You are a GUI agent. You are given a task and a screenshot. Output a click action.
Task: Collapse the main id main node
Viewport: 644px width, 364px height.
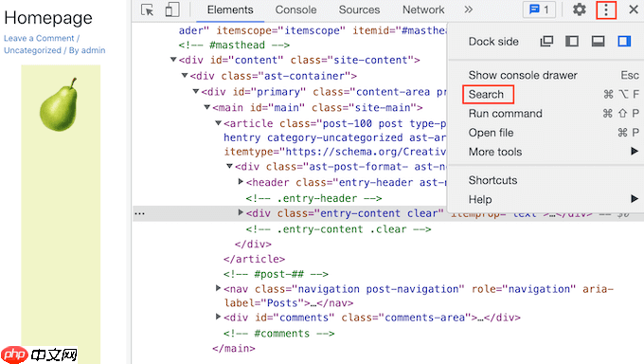click(x=207, y=107)
